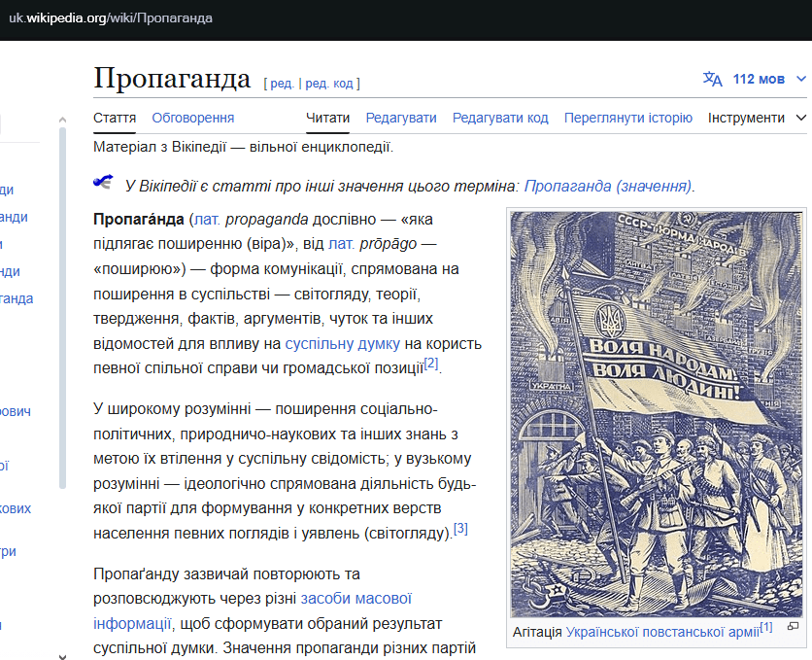Image resolution: width=812 pixels, height=660 pixels.
Task: Open footnote reference [2]
Action: point(431,364)
